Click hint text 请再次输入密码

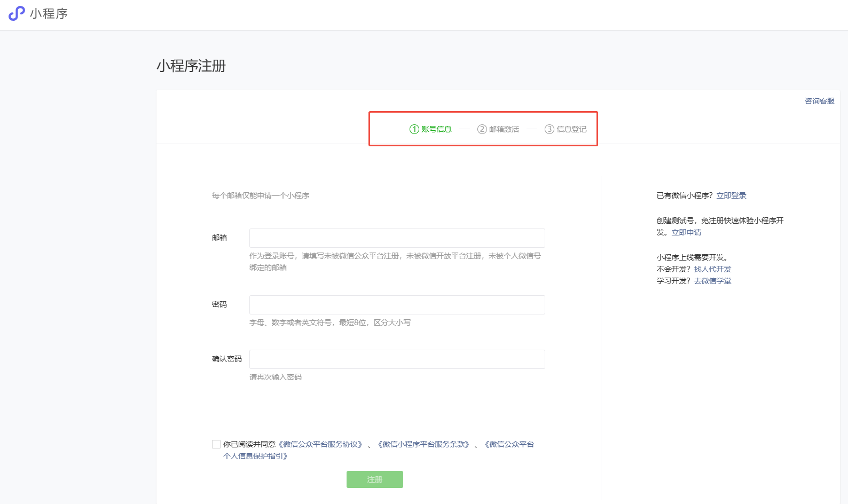coord(276,377)
